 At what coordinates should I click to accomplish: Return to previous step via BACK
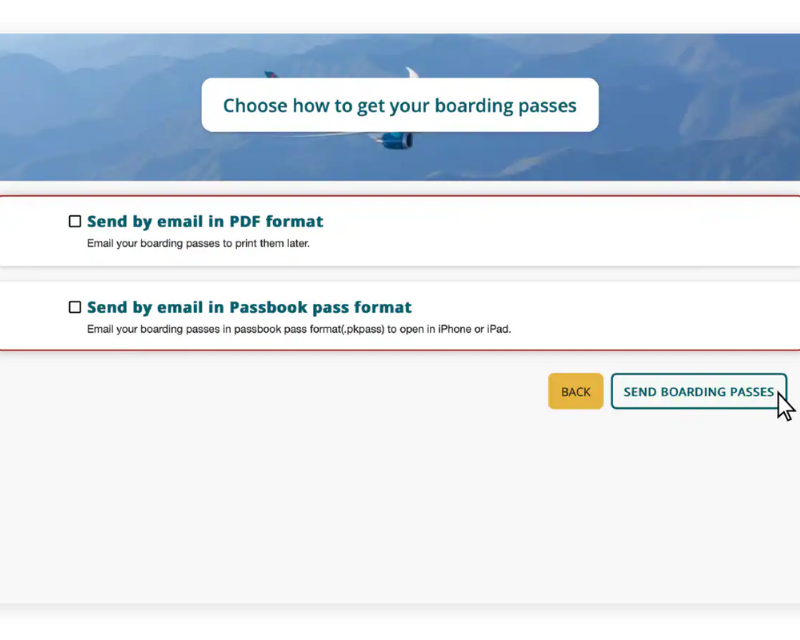[575, 391]
